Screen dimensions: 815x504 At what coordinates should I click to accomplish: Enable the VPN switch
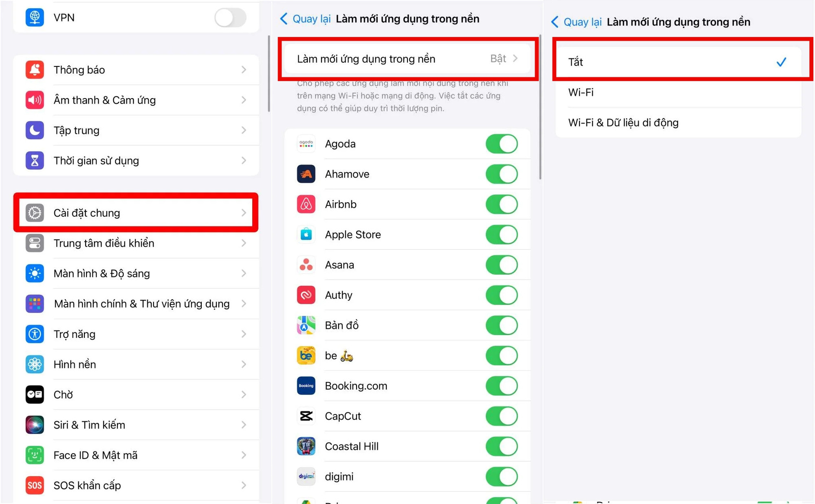pyautogui.click(x=230, y=18)
